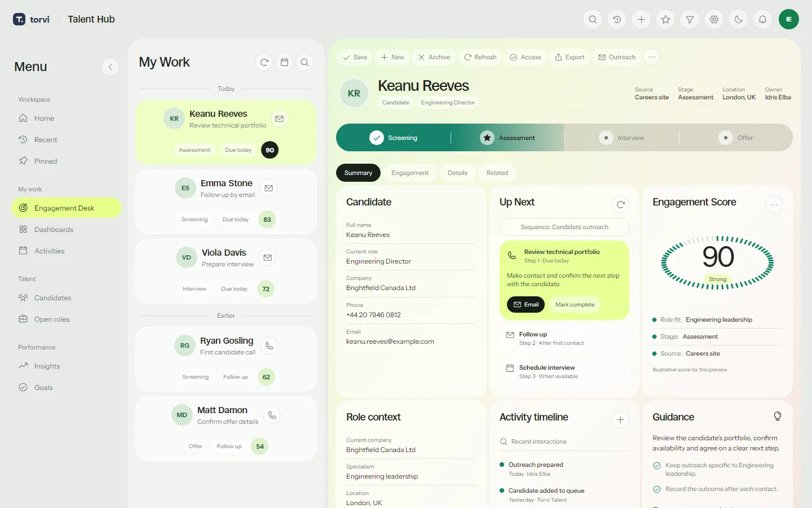
Task: Open the toolbar more options ellipsis
Action: (651, 57)
